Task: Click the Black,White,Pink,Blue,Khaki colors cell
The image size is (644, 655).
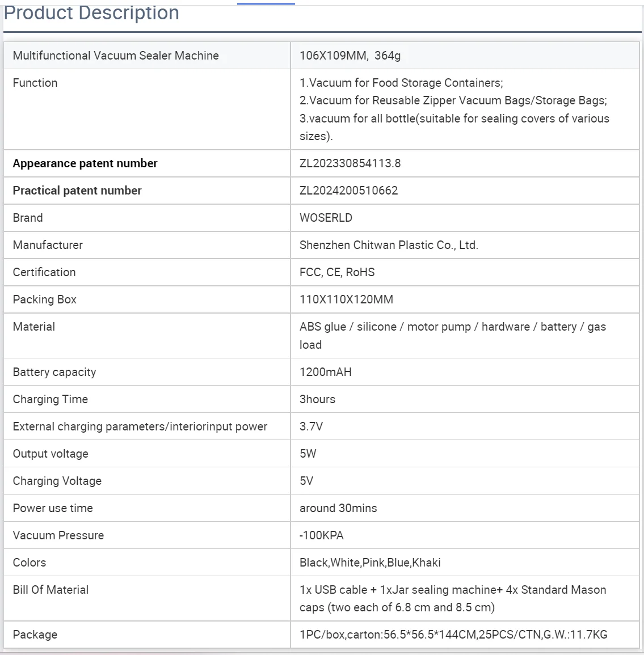Action: pos(370,563)
